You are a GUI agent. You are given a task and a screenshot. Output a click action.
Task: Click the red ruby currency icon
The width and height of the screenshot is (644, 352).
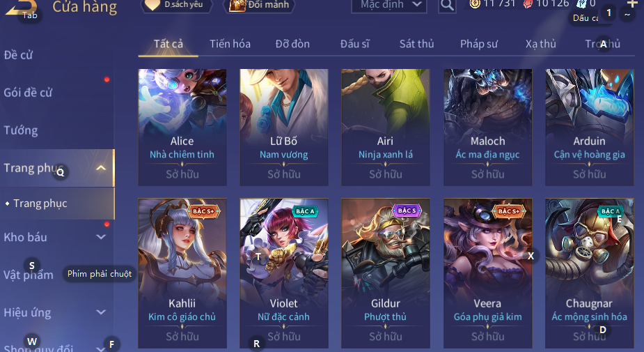pos(527,4)
